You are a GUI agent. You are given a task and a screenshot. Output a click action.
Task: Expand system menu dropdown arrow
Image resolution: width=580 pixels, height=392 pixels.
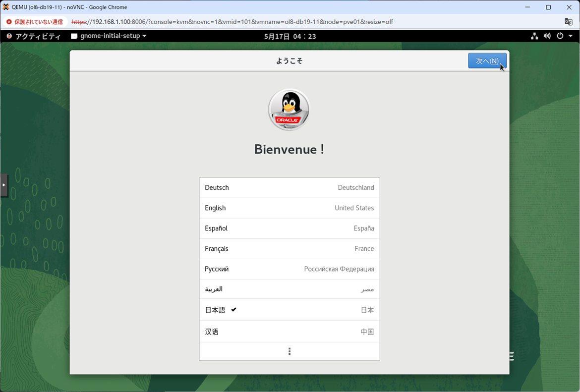(571, 36)
